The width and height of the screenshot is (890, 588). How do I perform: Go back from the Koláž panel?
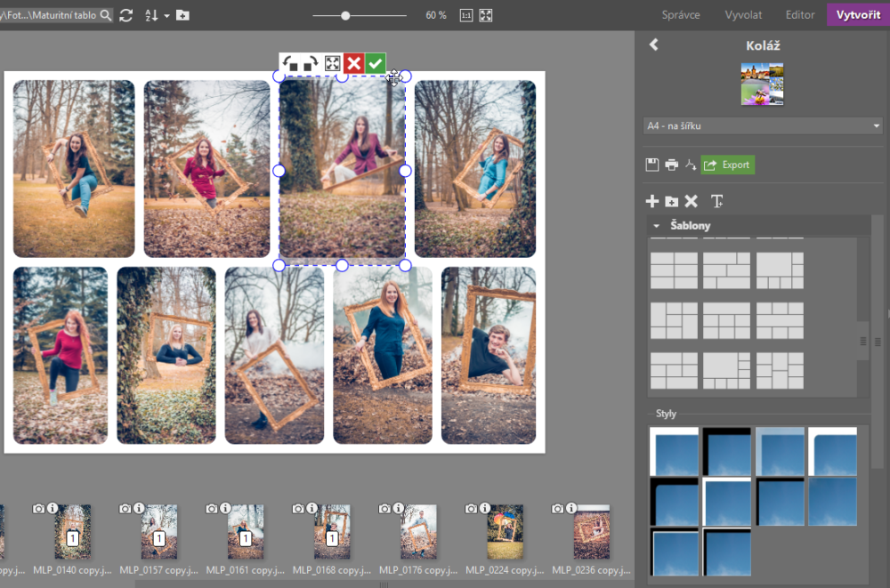coord(654,44)
